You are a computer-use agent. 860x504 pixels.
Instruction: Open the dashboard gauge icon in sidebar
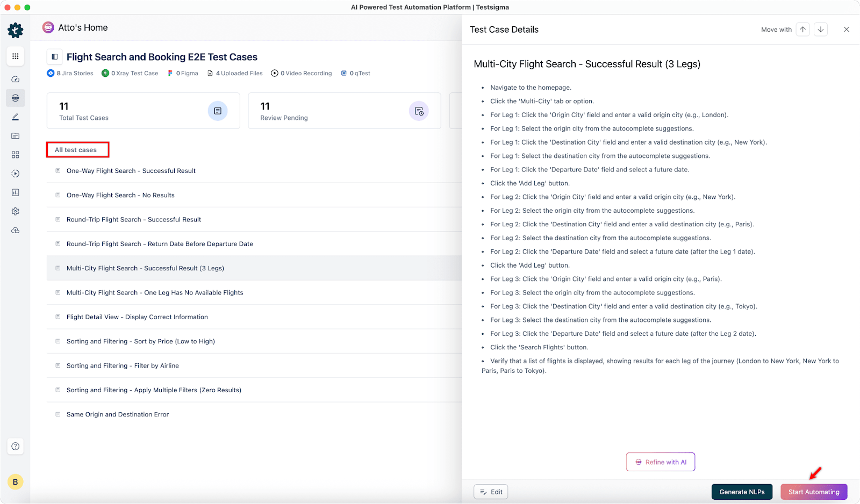click(x=15, y=79)
